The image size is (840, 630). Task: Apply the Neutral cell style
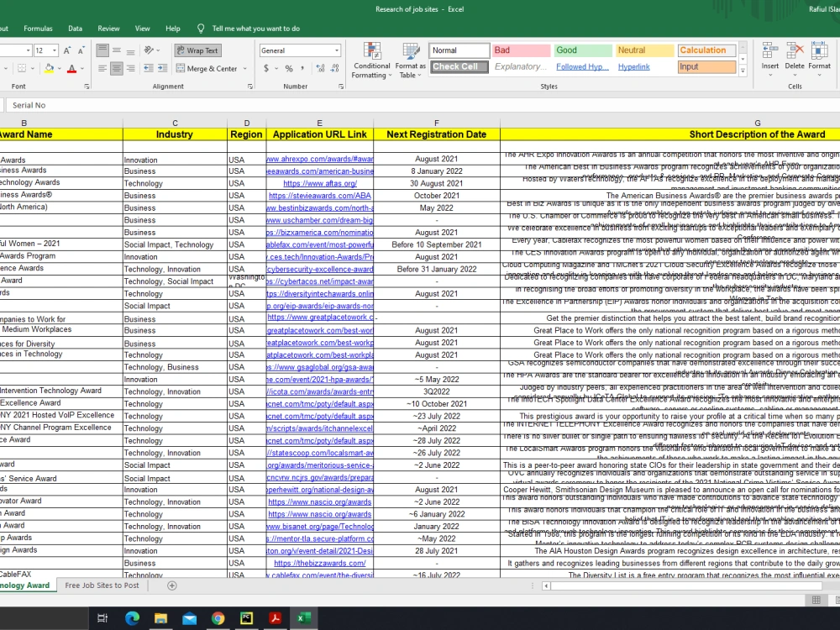pyautogui.click(x=644, y=50)
